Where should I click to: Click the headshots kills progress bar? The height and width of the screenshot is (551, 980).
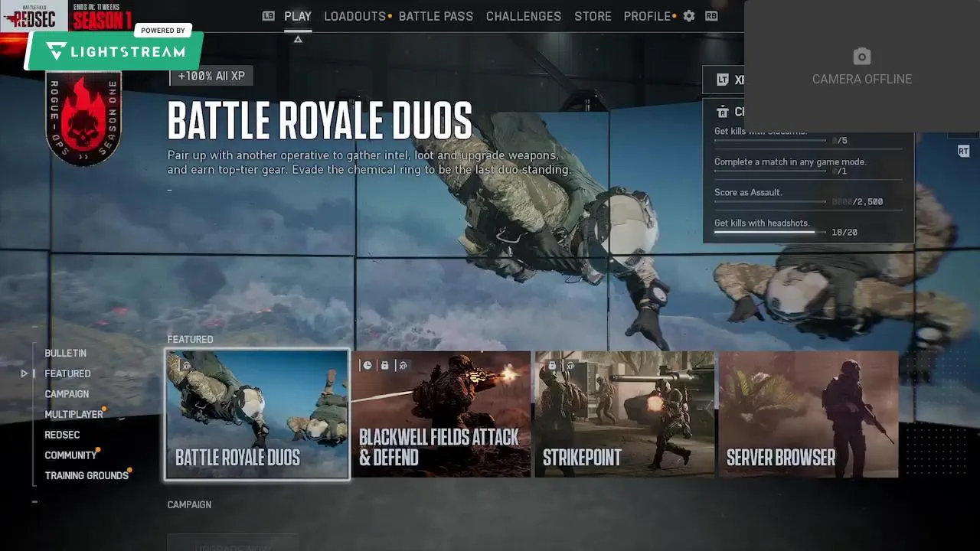tap(770, 232)
